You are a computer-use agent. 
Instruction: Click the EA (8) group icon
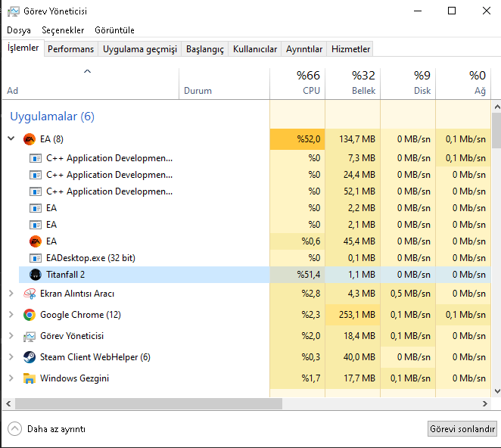pos(29,139)
